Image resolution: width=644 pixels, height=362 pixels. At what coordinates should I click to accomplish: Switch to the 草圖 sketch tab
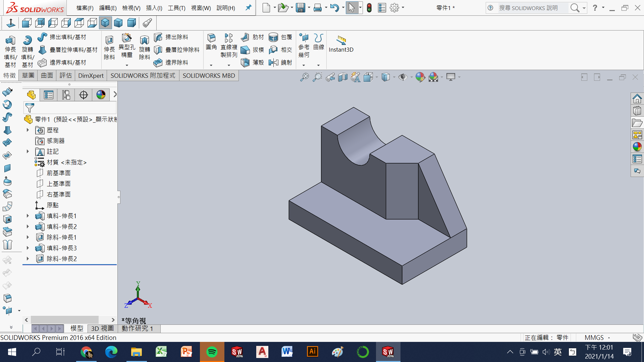point(28,75)
